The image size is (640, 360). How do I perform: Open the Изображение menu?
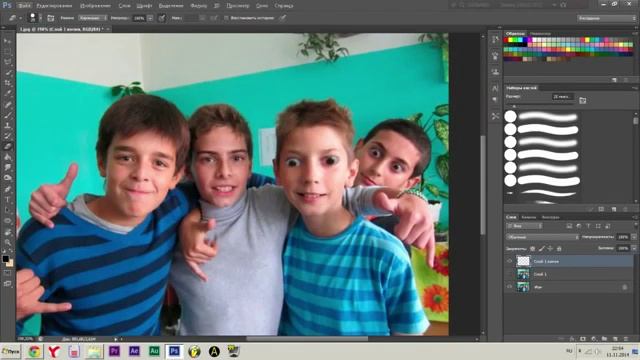pos(95,6)
